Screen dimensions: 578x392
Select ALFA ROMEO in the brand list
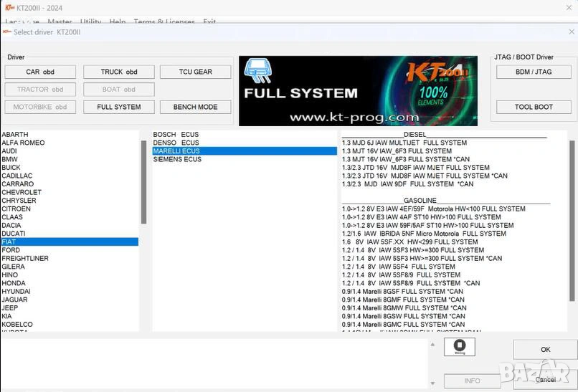[x=23, y=143]
